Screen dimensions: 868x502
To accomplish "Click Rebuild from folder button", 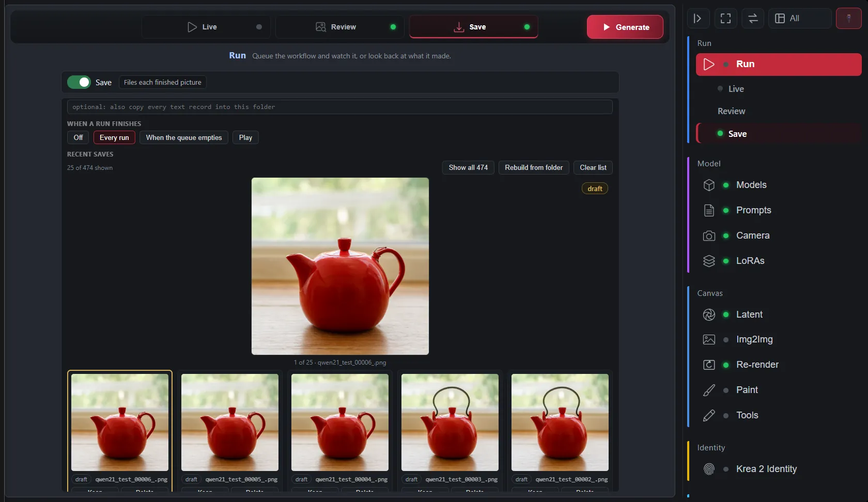I will pyautogui.click(x=534, y=167).
